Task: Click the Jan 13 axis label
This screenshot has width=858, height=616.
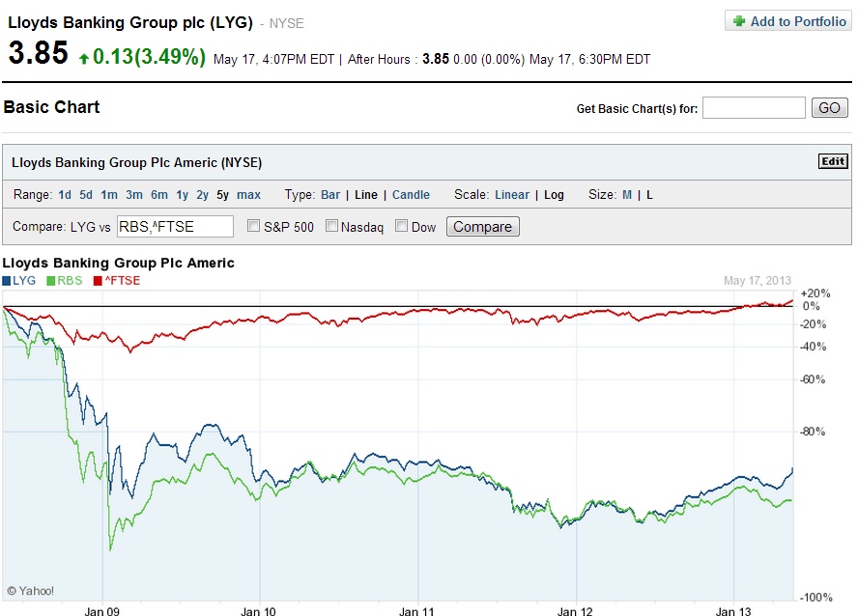Action: click(733, 611)
